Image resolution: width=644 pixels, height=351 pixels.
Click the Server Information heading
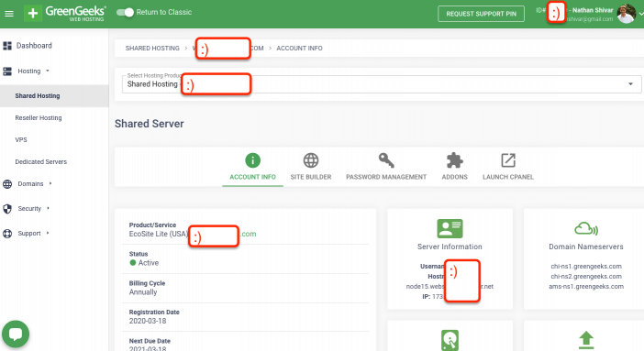point(450,247)
